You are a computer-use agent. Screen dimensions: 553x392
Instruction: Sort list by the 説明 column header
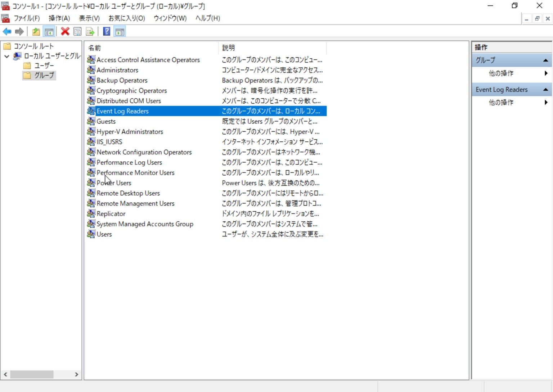[x=273, y=48]
